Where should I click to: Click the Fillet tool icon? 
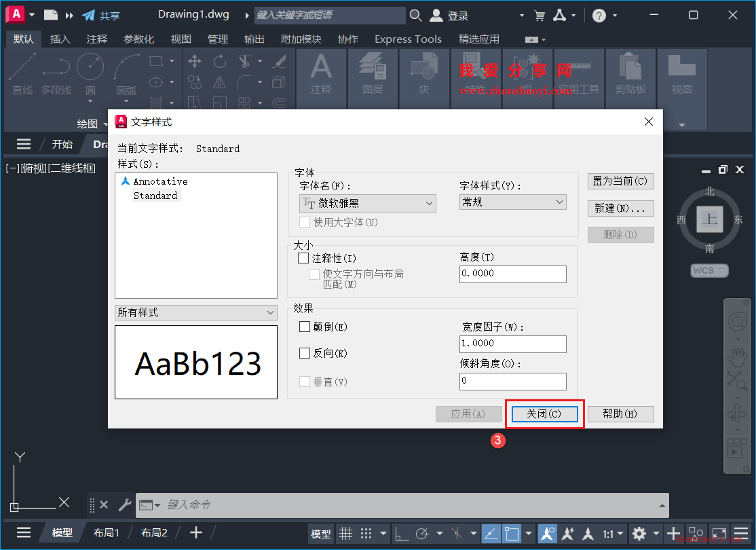[244, 82]
